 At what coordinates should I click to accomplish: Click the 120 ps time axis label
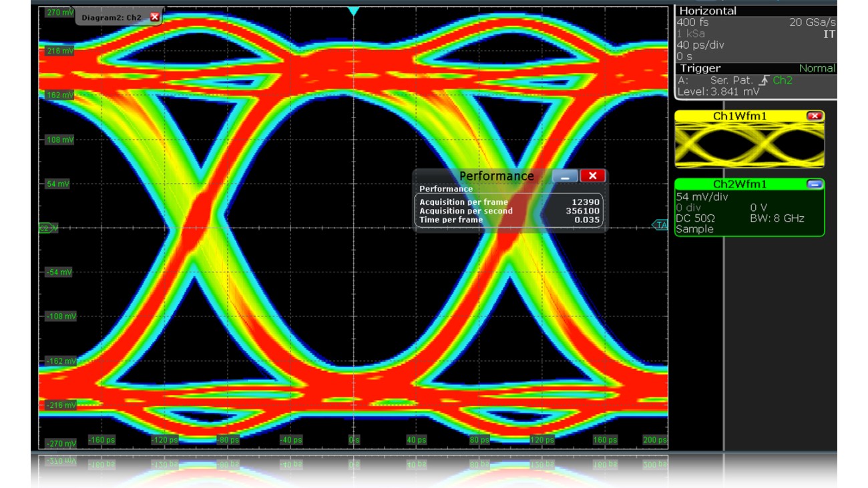point(541,440)
